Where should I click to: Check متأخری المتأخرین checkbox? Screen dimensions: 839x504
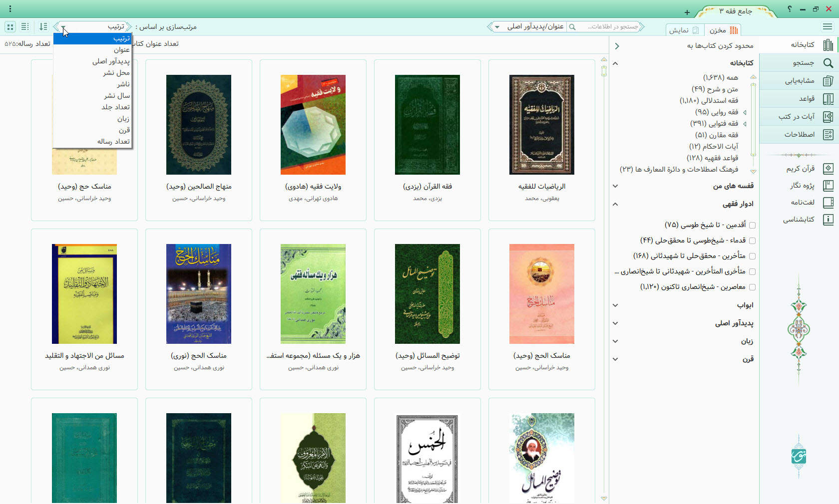752,271
